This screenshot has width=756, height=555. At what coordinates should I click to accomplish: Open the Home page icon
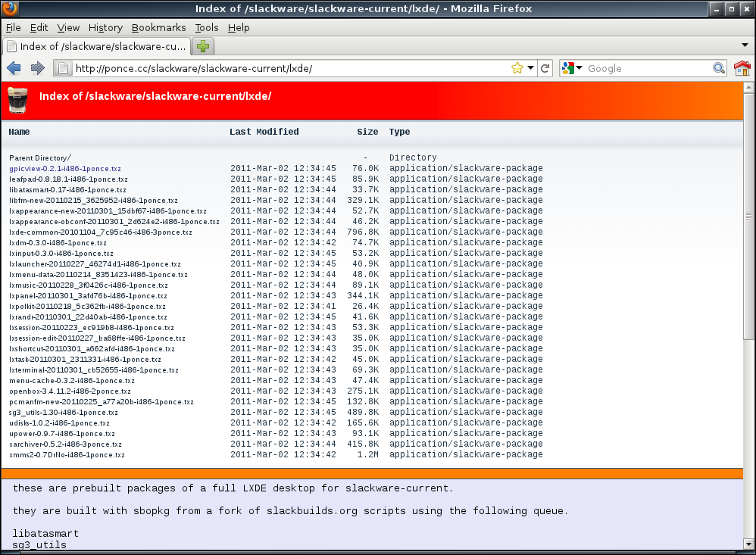point(742,68)
